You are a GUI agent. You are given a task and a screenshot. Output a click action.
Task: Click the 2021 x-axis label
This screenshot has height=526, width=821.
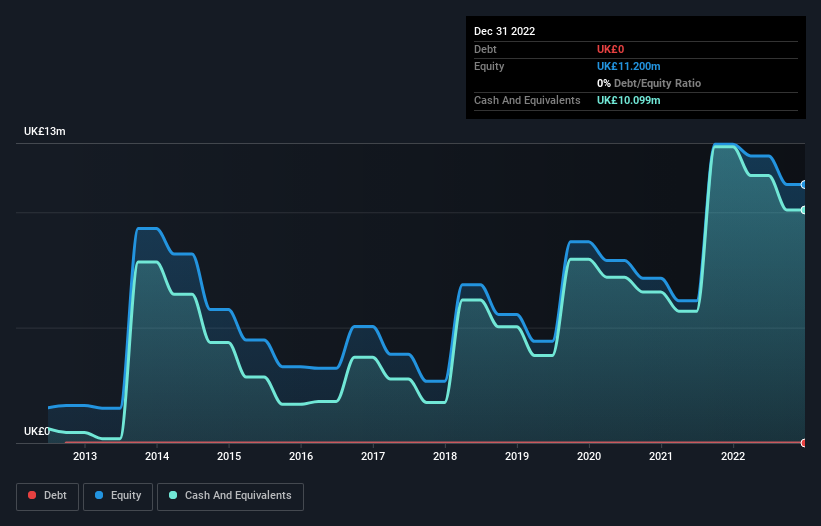click(661, 456)
